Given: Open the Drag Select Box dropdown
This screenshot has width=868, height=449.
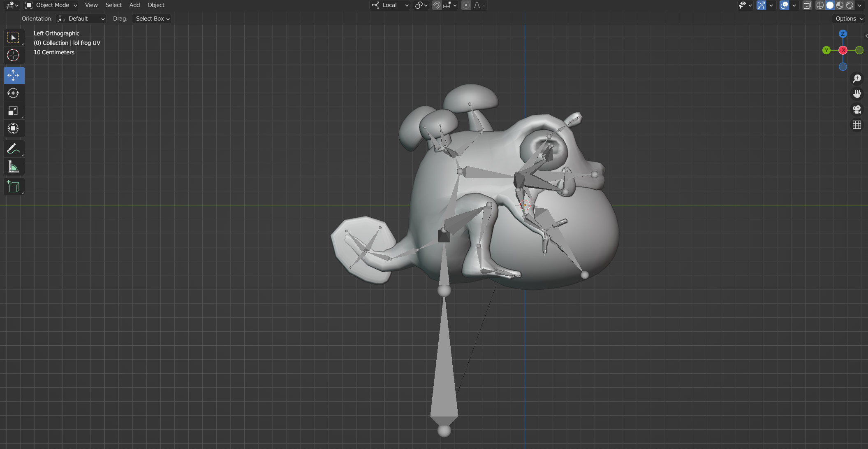Looking at the screenshot, I should tap(152, 19).
